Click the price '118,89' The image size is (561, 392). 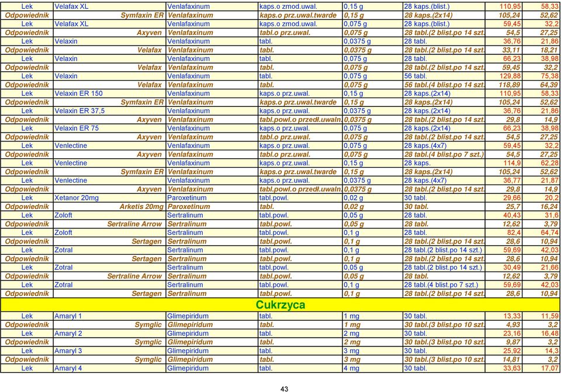pyautogui.click(x=510, y=85)
